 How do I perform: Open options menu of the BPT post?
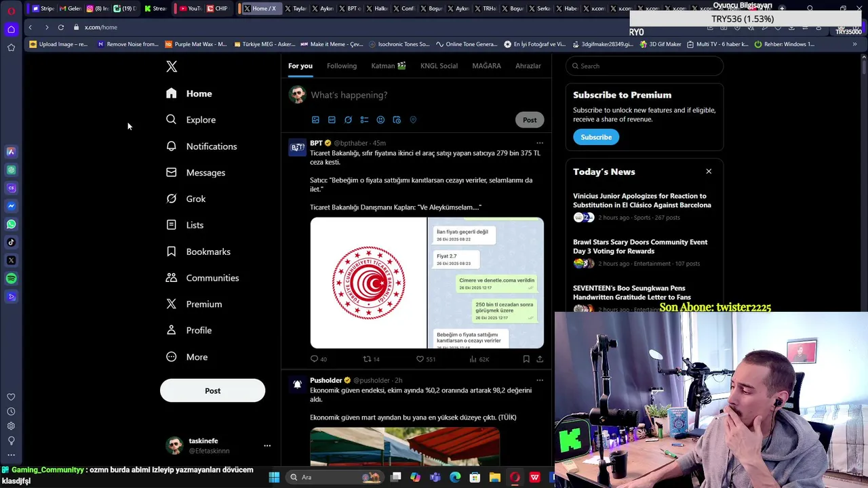click(540, 143)
